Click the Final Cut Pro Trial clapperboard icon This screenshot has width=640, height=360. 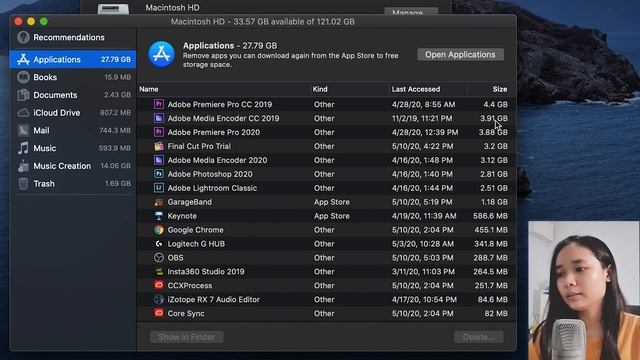pos(159,146)
